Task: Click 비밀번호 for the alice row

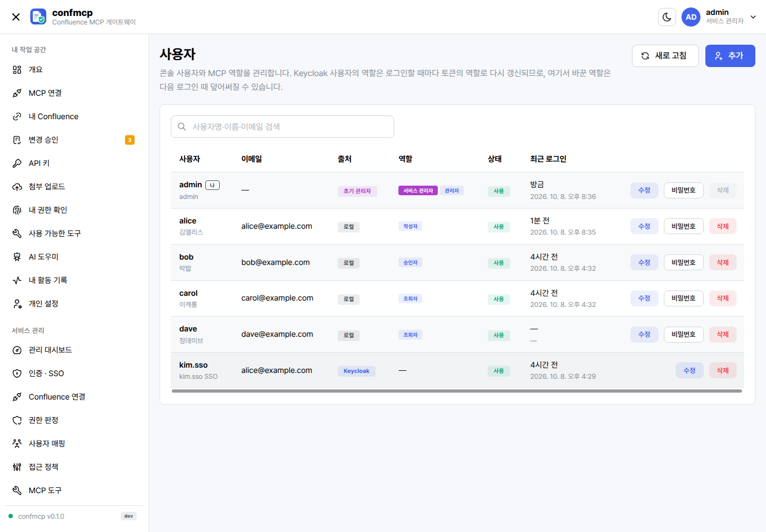Action: click(x=684, y=227)
